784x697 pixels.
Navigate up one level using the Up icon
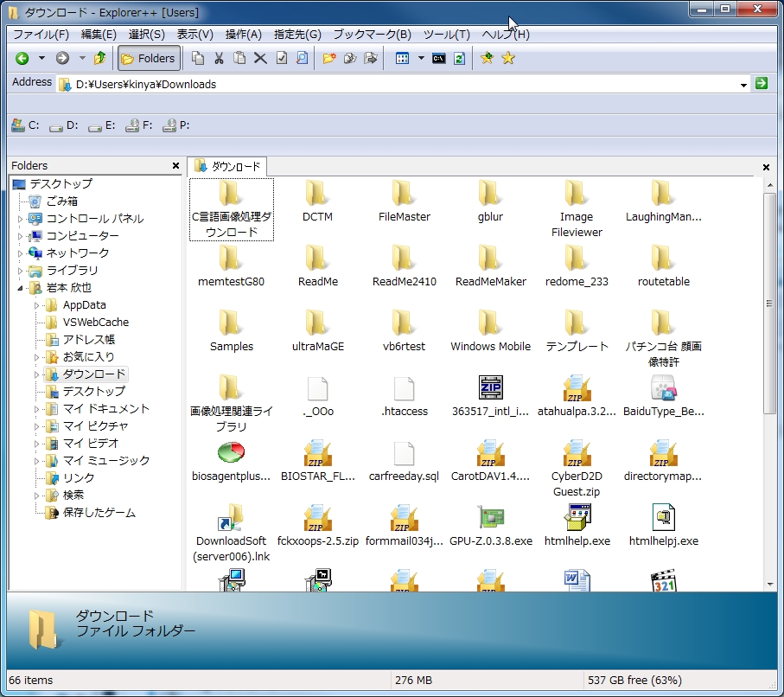100,58
